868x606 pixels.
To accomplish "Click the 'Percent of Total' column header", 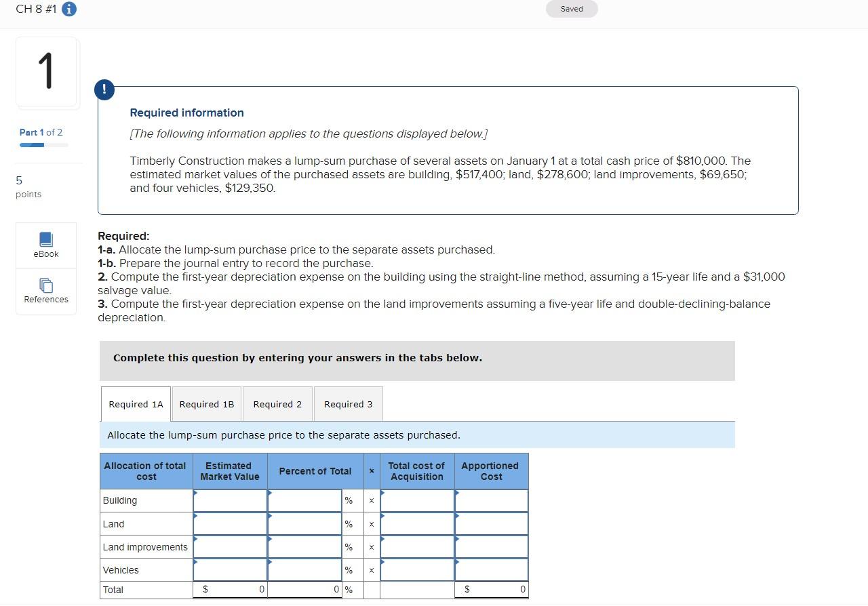I will 315,471.
